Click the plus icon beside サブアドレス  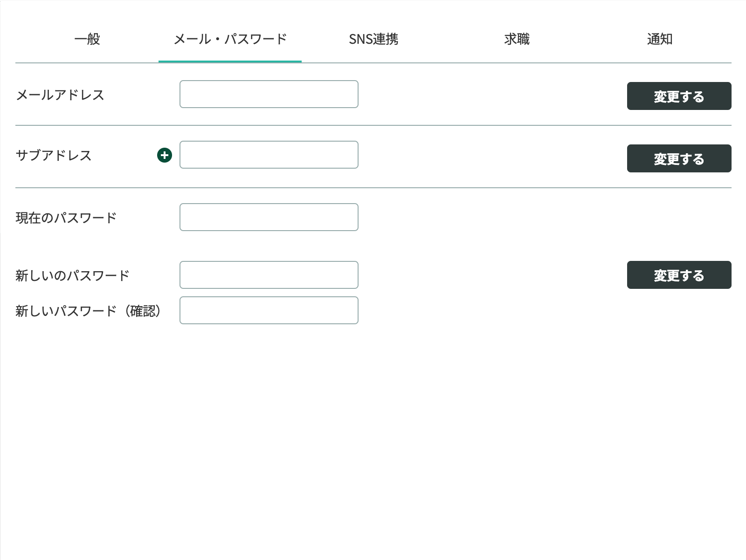click(165, 155)
